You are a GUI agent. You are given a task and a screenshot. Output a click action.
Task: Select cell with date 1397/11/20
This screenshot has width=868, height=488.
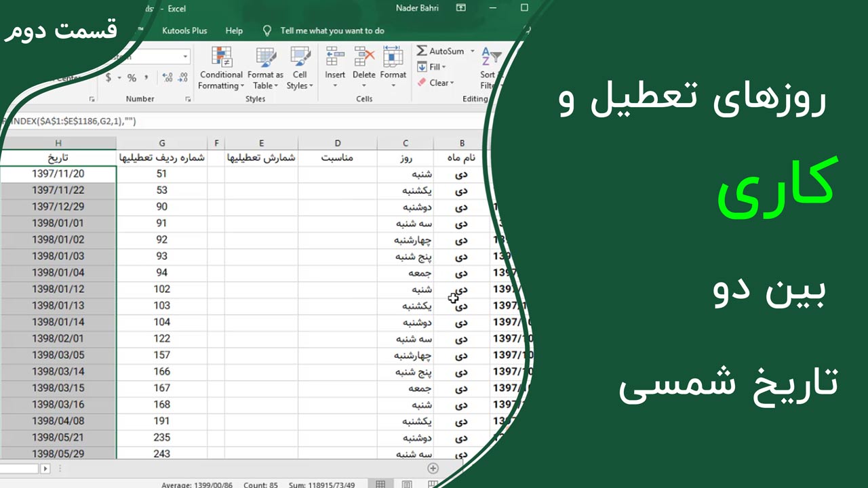click(x=58, y=174)
